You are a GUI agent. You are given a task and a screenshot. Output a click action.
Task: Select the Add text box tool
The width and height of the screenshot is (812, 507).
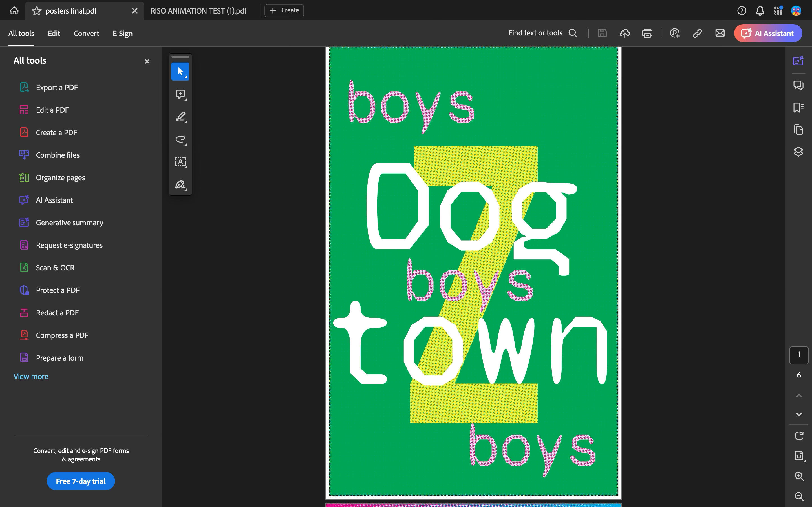[x=180, y=162]
